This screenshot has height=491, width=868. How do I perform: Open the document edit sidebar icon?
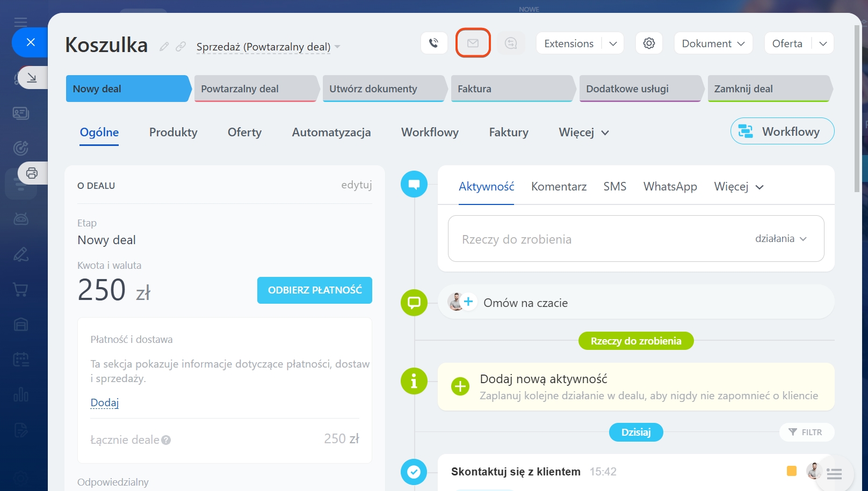[x=21, y=430]
